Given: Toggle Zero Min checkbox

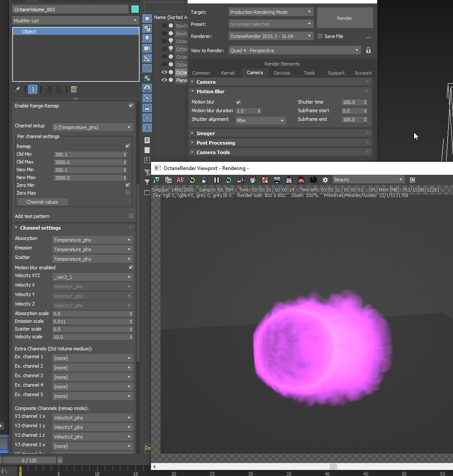Looking at the screenshot, I should pos(128,185).
